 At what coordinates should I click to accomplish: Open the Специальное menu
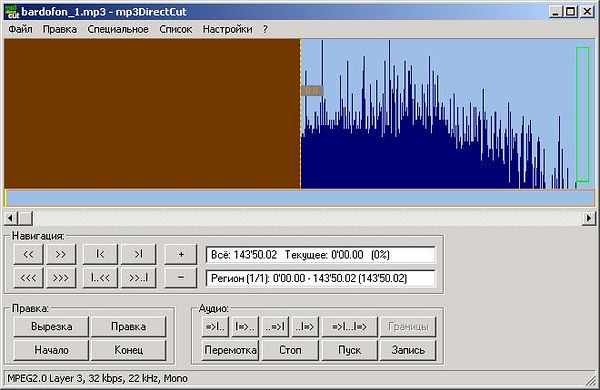click(118, 29)
